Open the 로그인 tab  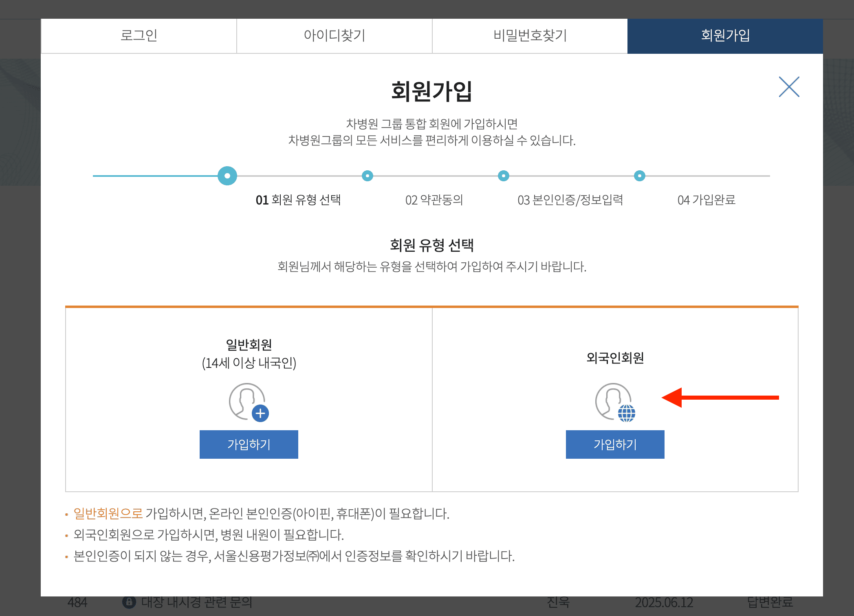(139, 36)
